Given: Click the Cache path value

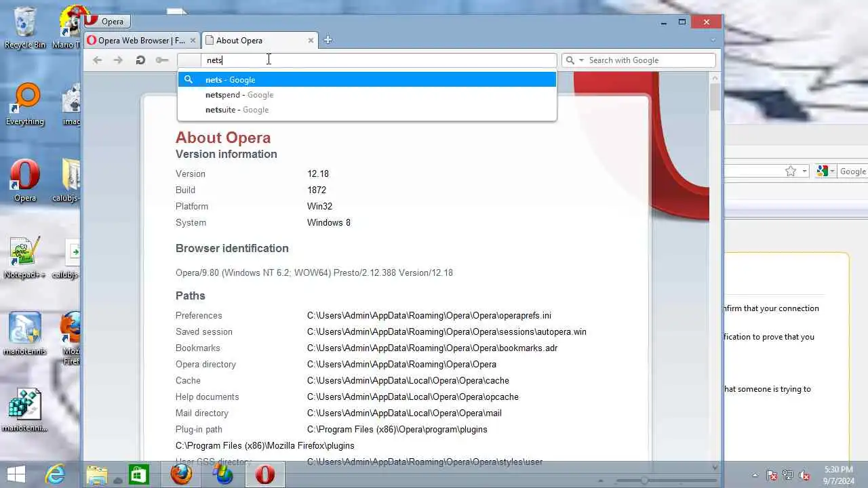Looking at the screenshot, I should pos(408,380).
